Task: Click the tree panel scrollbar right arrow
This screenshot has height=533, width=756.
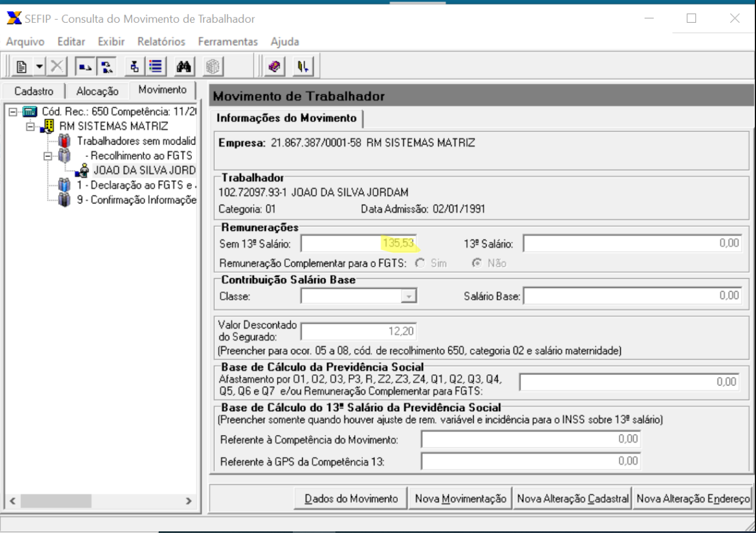Action: coord(188,500)
